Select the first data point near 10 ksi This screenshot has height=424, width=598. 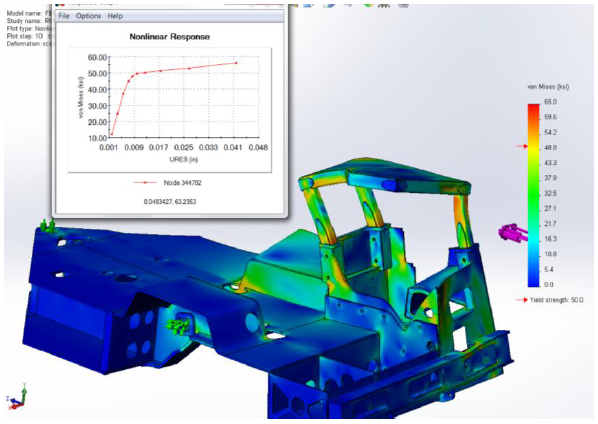coord(112,134)
